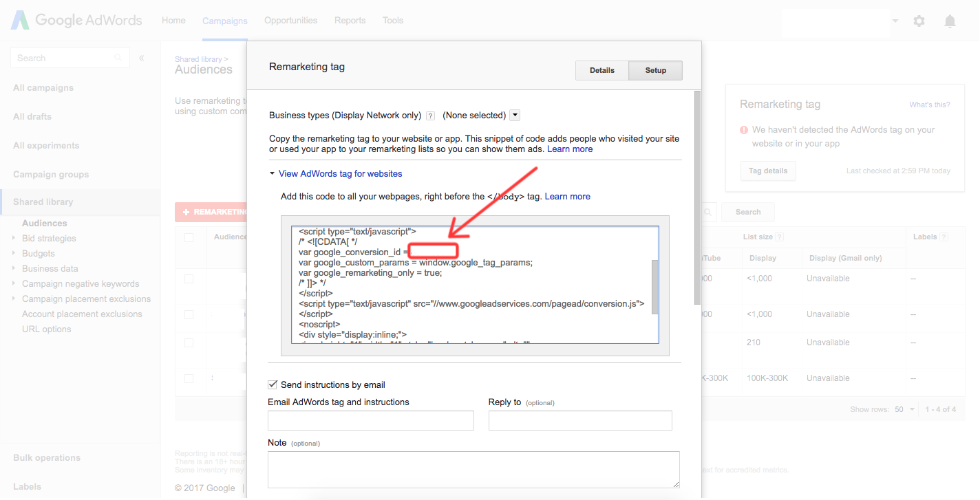Check the fourth audience row checkbox

tap(189, 378)
